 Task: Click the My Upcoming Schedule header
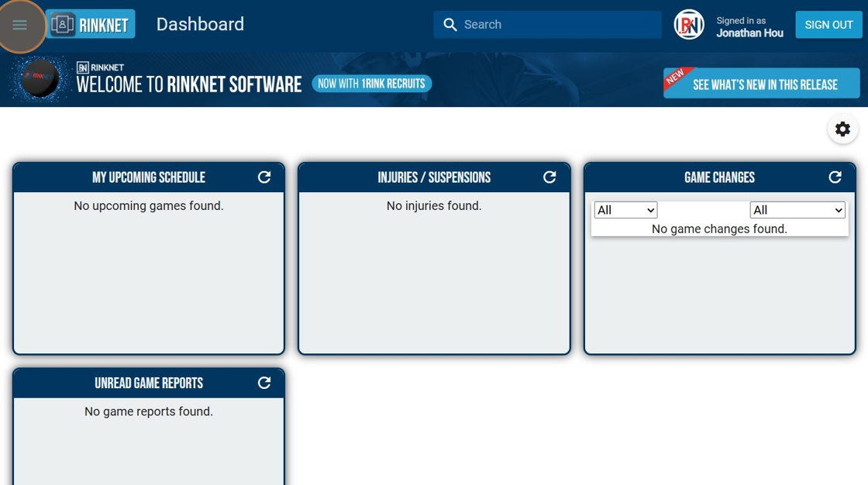pos(149,177)
